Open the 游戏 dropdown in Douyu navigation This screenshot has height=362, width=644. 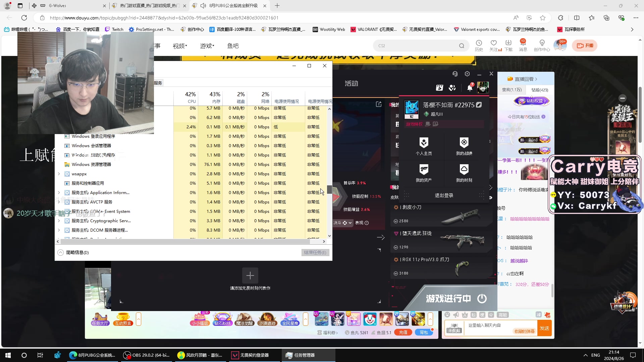point(207,46)
